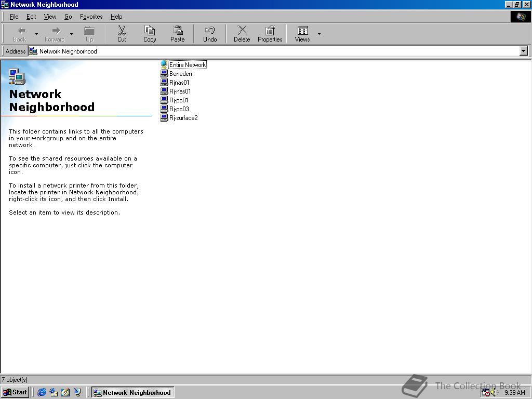Click the View Channels Quick Launch icon
532x399 pixels.
point(78,392)
